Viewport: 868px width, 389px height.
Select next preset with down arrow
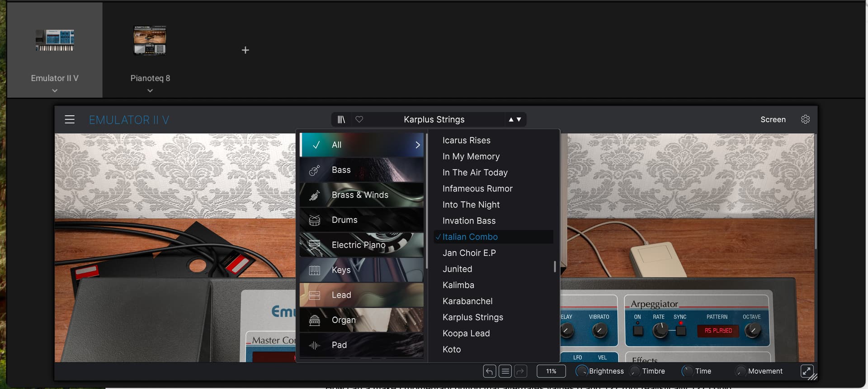(x=519, y=120)
